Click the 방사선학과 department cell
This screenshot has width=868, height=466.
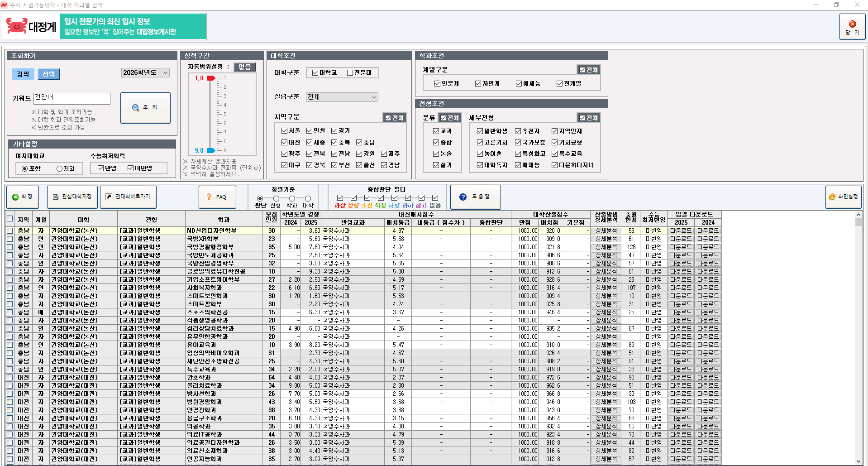click(x=224, y=394)
